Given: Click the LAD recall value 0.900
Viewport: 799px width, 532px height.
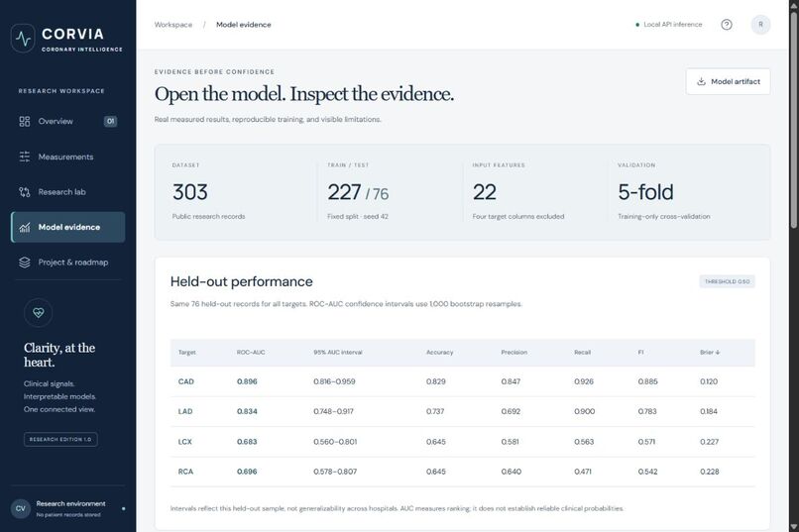Looking at the screenshot, I should click(x=585, y=411).
